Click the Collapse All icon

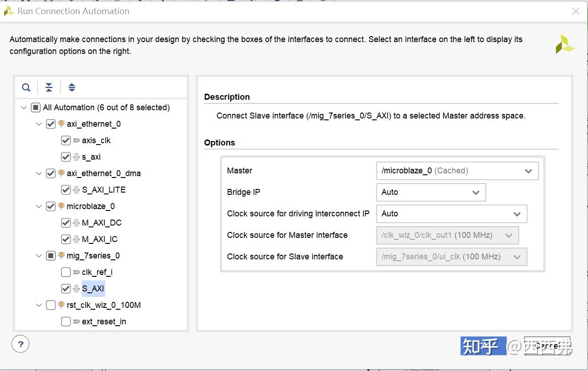[x=49, y=87]
